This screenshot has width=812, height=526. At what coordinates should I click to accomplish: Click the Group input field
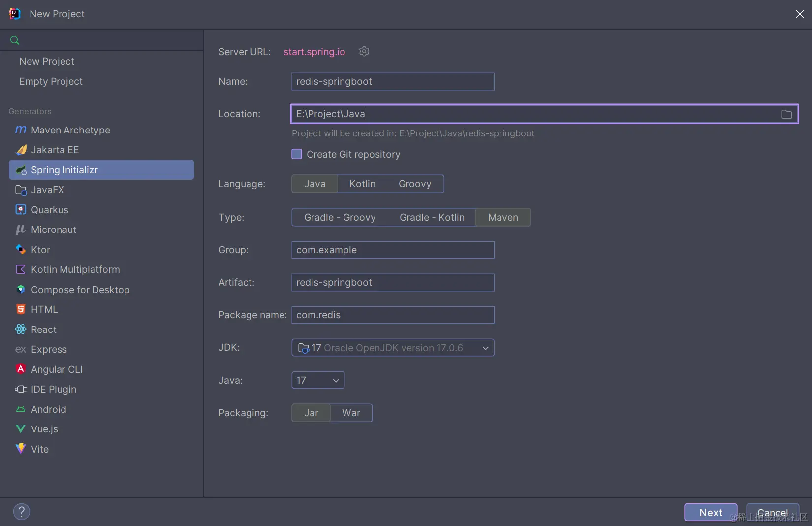(x=393, y=250)
